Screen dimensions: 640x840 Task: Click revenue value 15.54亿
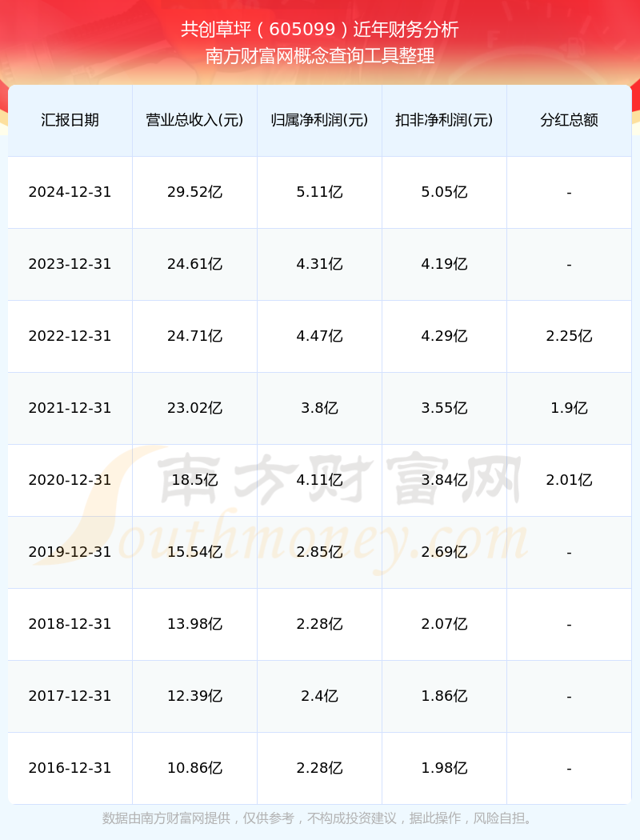coord(195,552)
